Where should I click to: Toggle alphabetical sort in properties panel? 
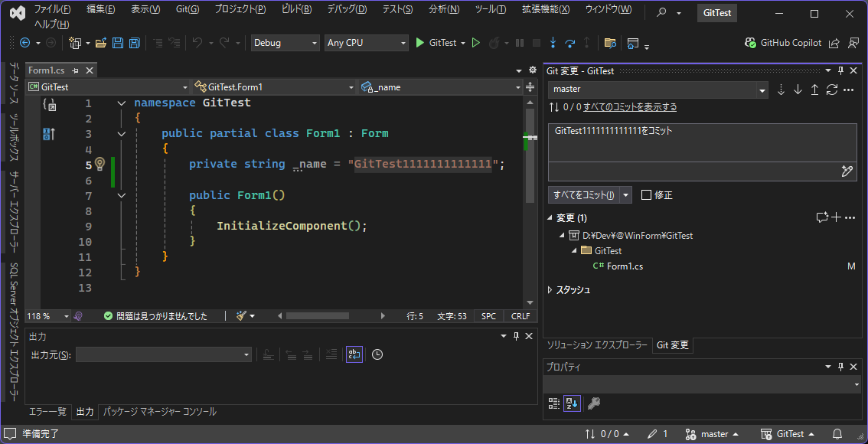(572, 403)
